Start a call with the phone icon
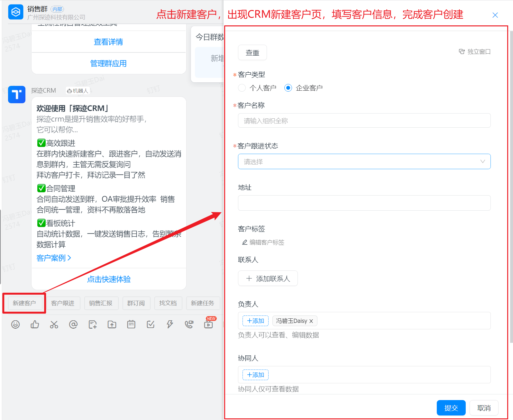 [189, 324]
